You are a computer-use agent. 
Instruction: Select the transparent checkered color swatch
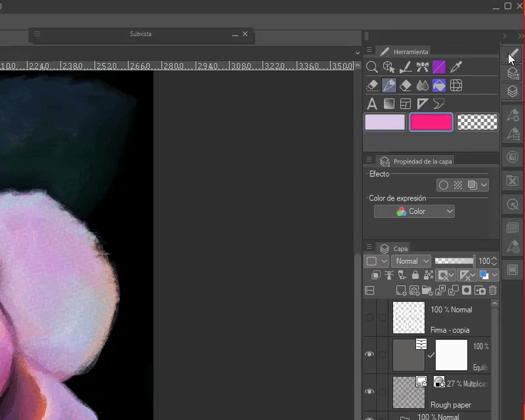click(x=477, y=122)
